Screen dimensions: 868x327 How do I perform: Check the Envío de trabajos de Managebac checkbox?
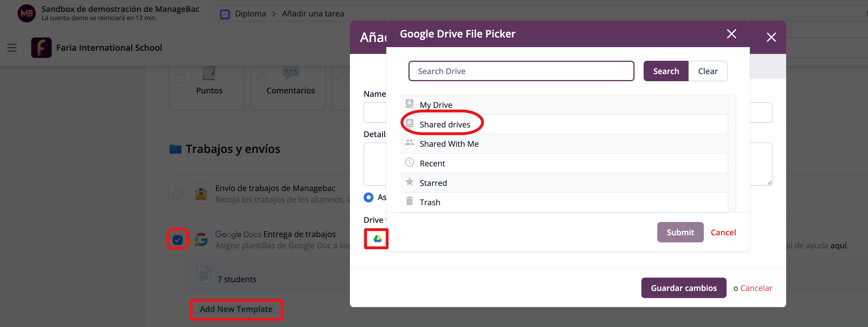(178, 194)
